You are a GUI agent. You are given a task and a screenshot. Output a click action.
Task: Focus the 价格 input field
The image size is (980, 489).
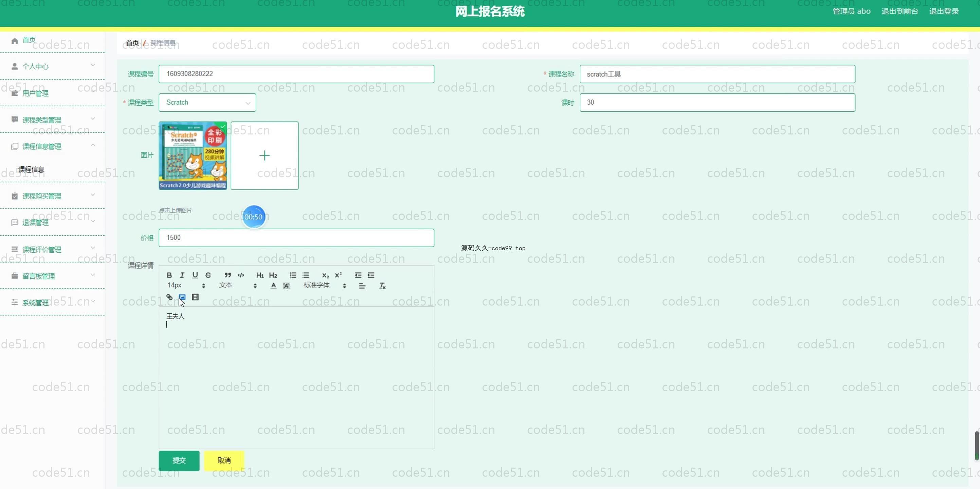(x=296, y=238)
